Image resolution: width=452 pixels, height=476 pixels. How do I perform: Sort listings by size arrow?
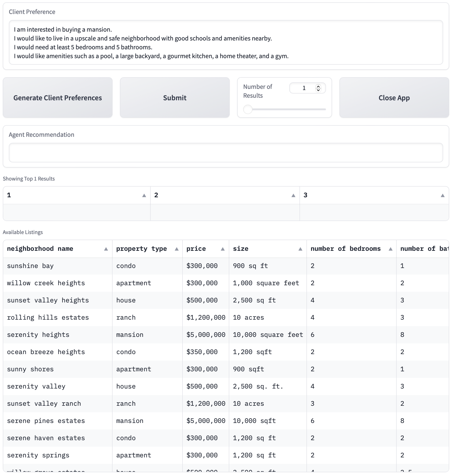[300, 249]
